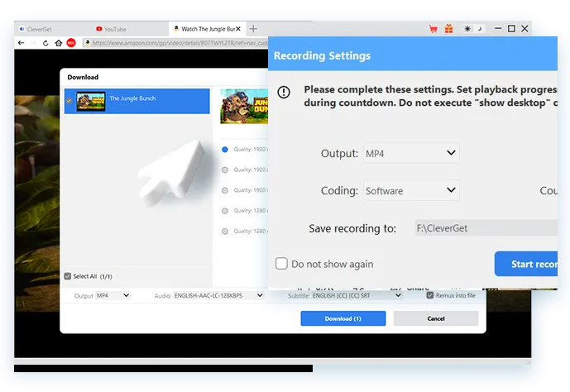Click the Recording Settings title text
This screenshot has width=570, height=392.
322,55
